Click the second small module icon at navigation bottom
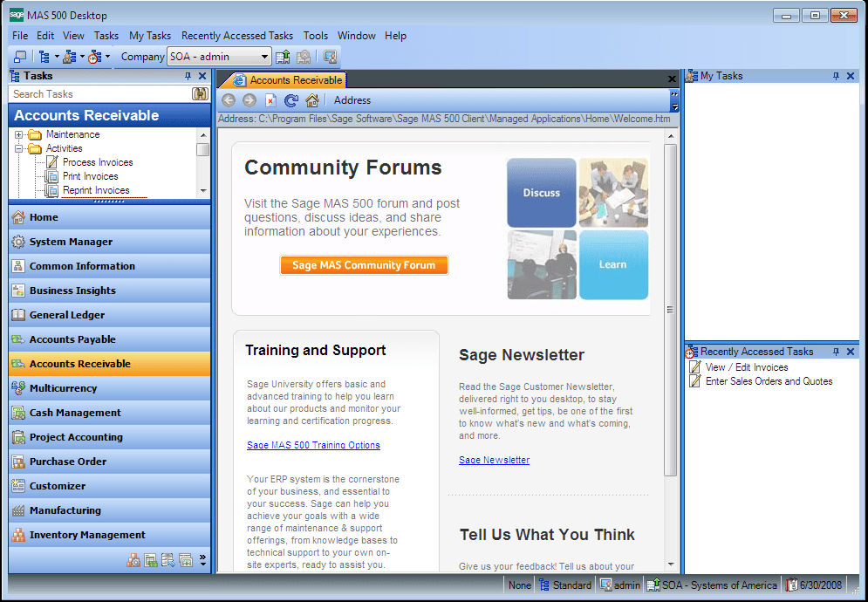The height and width of the screenshot is (602, 868). click(151, 560)
